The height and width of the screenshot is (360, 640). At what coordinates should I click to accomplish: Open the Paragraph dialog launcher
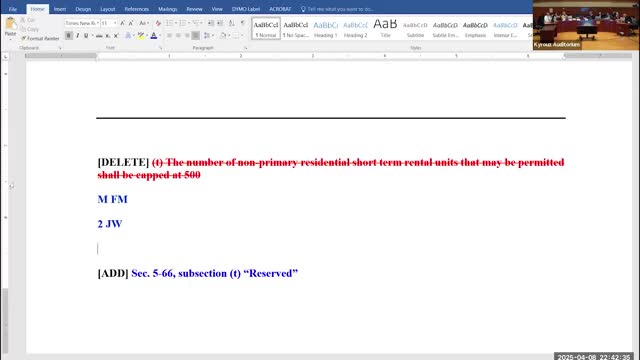click(246, 48)
